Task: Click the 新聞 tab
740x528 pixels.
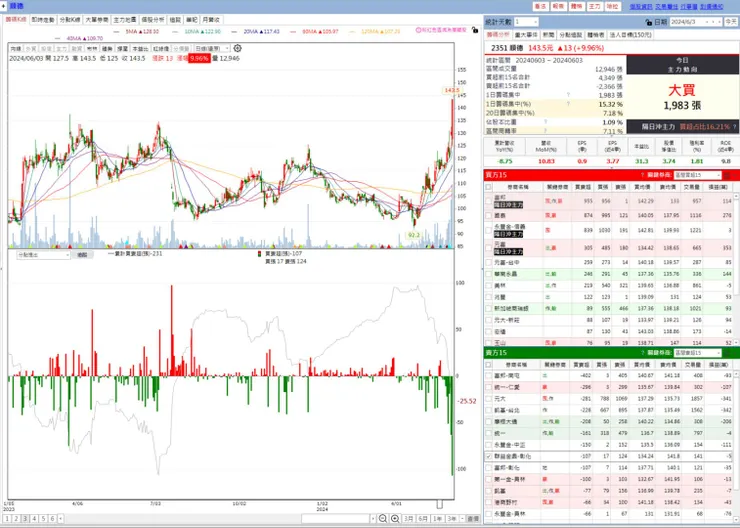Action: 548,35
